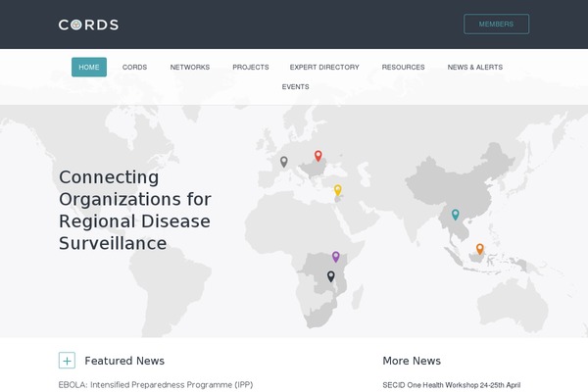This screenshot has height=392, width=588.
Task: Open the Members button
Action: (x=496, y=24)
